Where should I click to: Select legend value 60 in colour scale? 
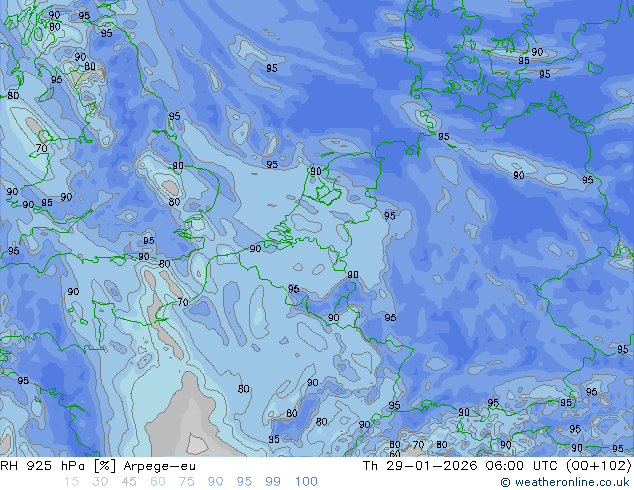(158, 482)
